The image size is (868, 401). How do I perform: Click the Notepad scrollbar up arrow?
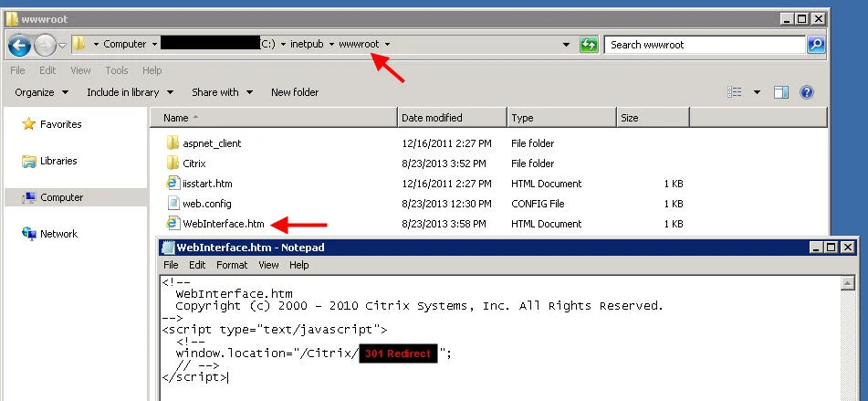pos(848,283)
